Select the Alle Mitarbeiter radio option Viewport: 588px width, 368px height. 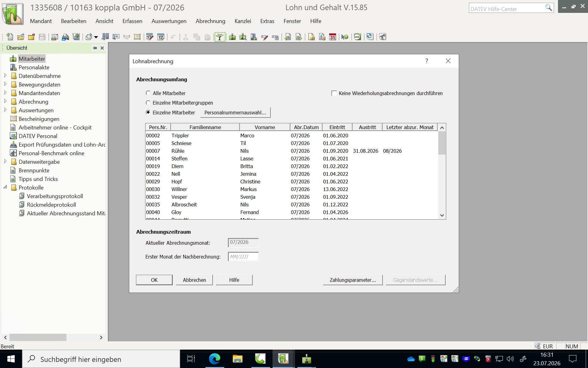pos(148,93)
